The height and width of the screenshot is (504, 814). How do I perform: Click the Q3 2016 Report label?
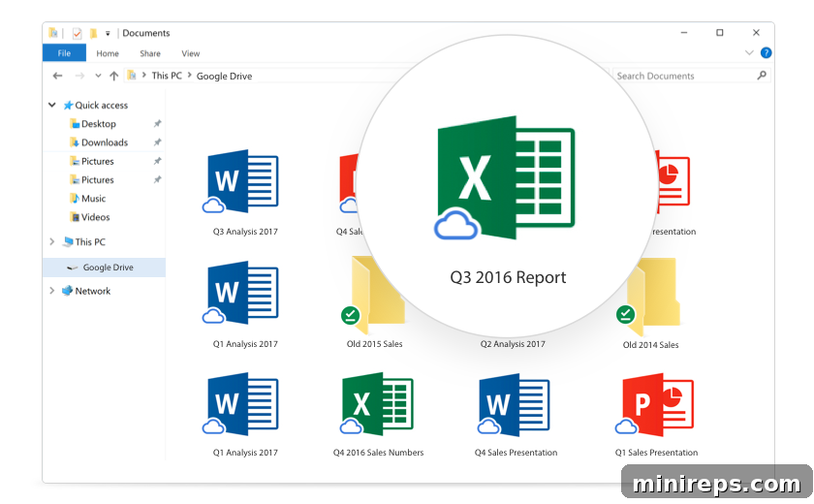(x=508, y=277)
